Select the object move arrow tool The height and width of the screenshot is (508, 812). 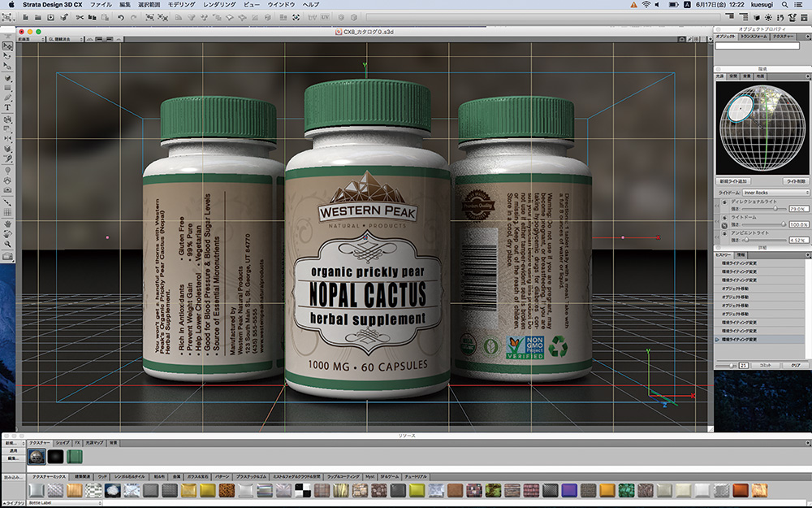point(8,46)
